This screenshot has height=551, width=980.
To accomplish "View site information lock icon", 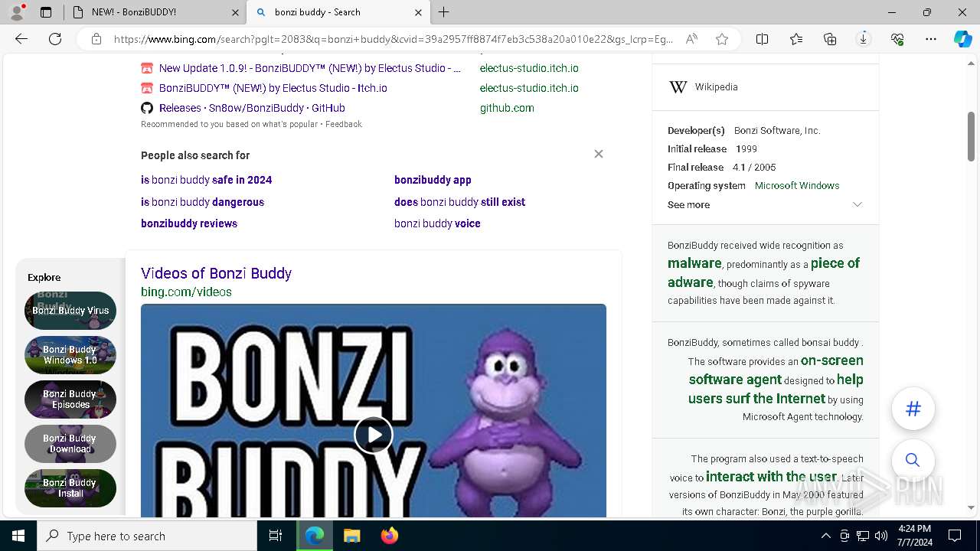I will pyautogui.click(x=96, y=39).
